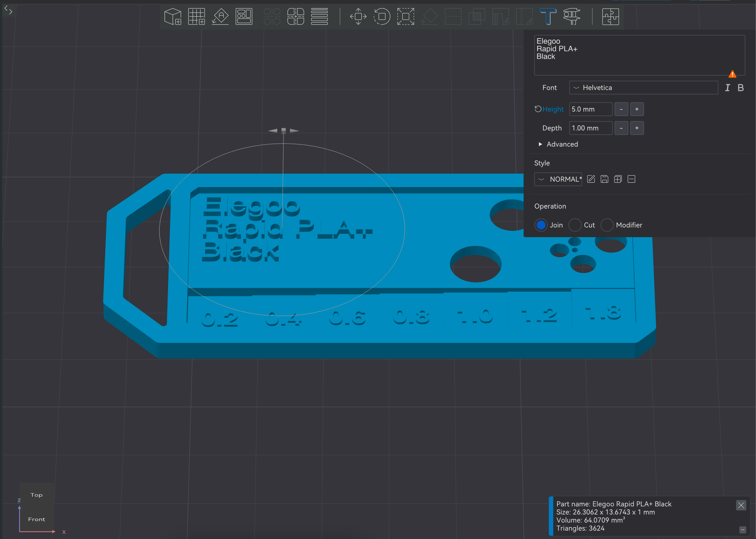Click the remove style icon
Screen dimensions: 756x539
click(631, 179)
